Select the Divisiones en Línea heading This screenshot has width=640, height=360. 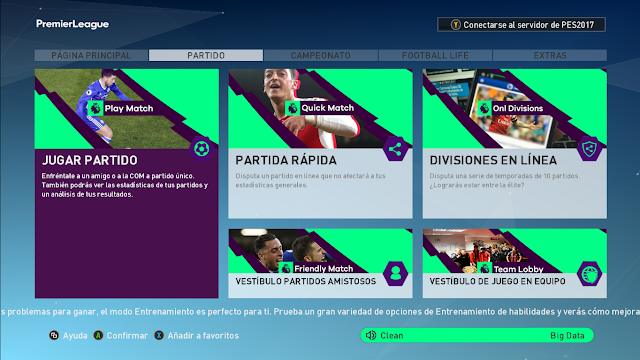point(493,160)
